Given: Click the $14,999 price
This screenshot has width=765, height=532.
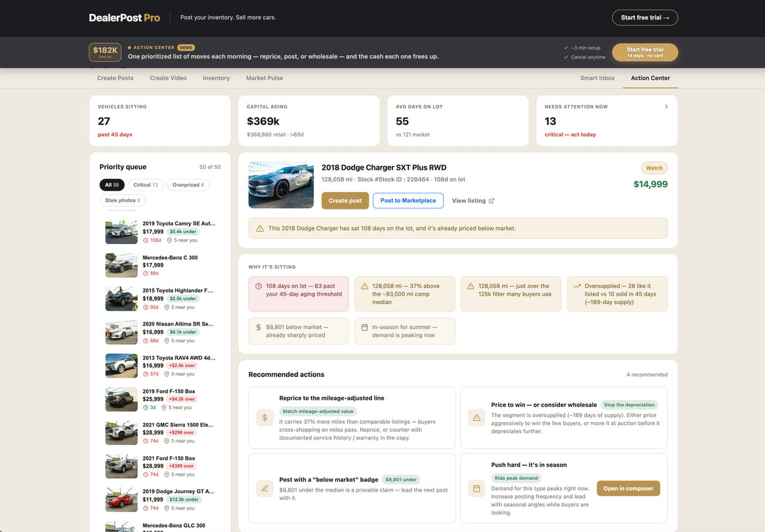Looking at the screenshot, I should tap(650, 184).
